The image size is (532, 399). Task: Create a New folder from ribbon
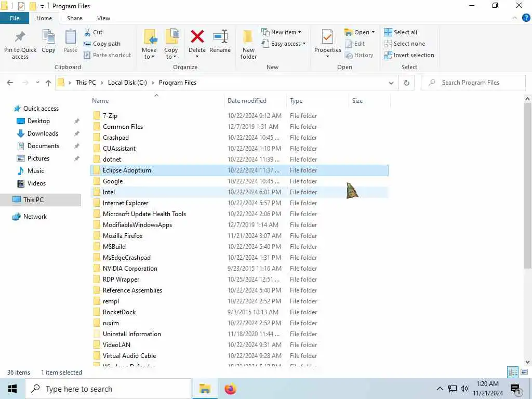point(248,44)
